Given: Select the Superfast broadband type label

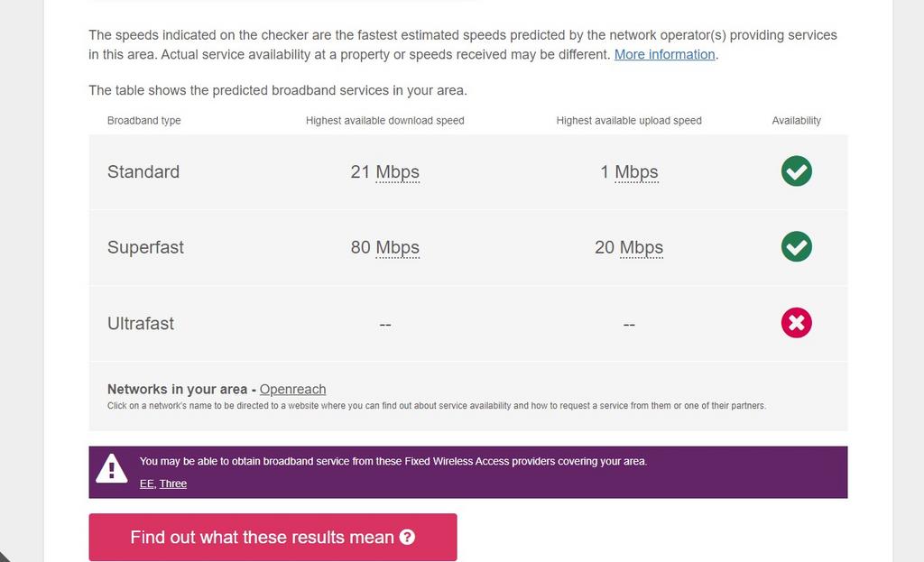Looking at the screenshot, I should click(x=145, y=247).
